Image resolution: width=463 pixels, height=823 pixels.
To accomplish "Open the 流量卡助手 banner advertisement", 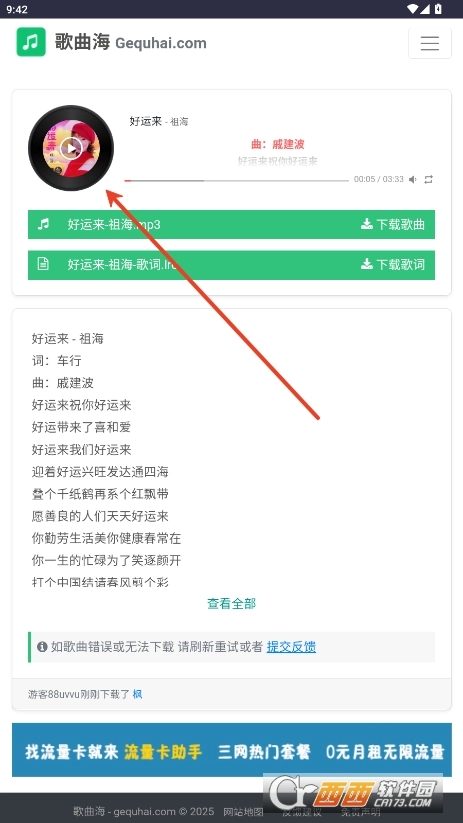I will (x=232, y=750).
